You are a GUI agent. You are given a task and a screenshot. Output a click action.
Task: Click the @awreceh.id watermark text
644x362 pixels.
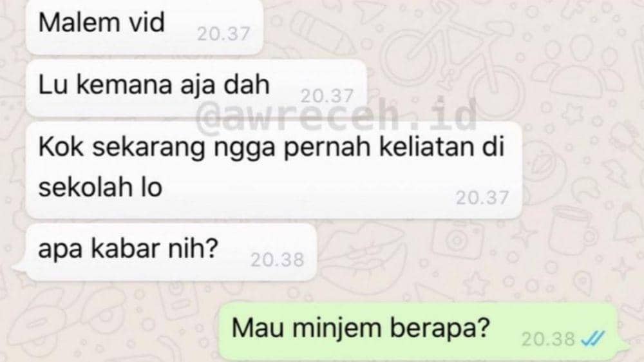(x=336, y=115)
